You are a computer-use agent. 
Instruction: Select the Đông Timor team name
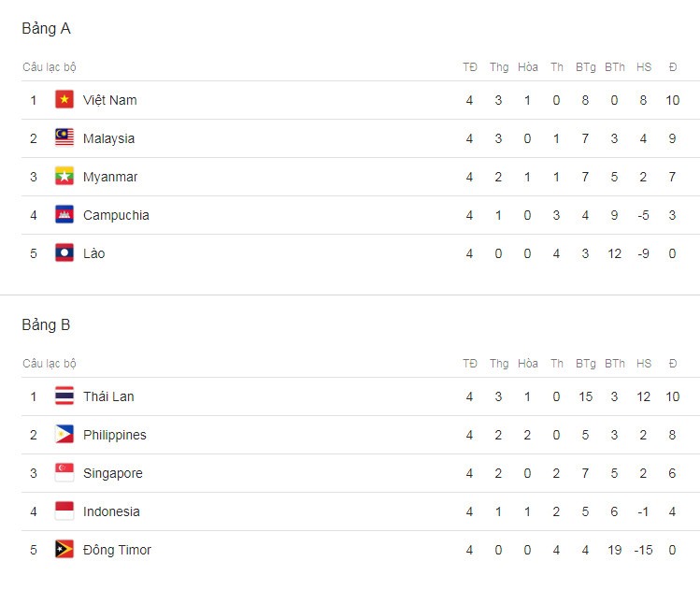click(x=117, y=550)
